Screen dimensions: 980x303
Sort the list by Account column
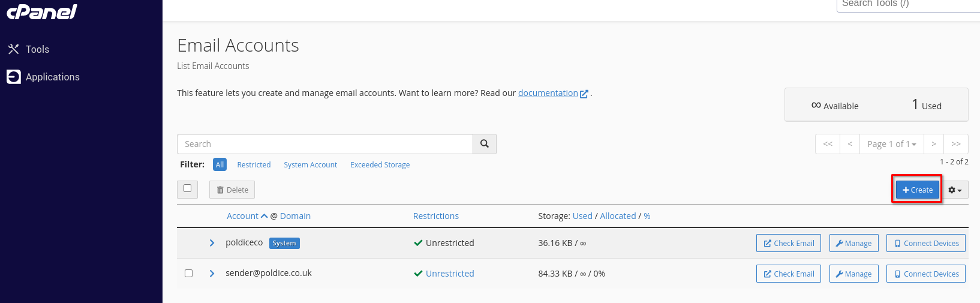click(242, 216)
